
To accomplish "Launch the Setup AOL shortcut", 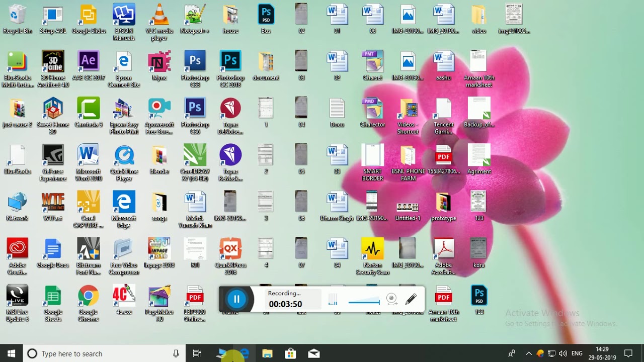I will click(53, 19).
